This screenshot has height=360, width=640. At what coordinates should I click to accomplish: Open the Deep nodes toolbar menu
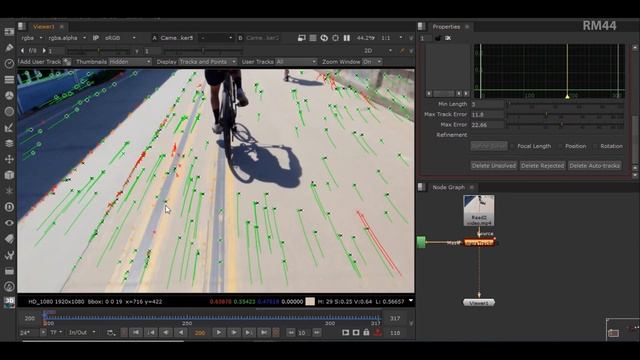pos(9,207)
